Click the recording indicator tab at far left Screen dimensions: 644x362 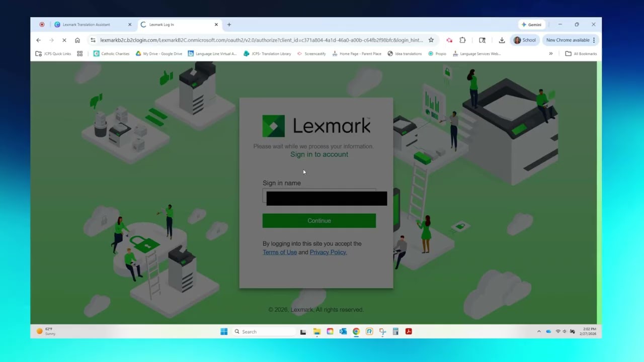coord(42,25)
